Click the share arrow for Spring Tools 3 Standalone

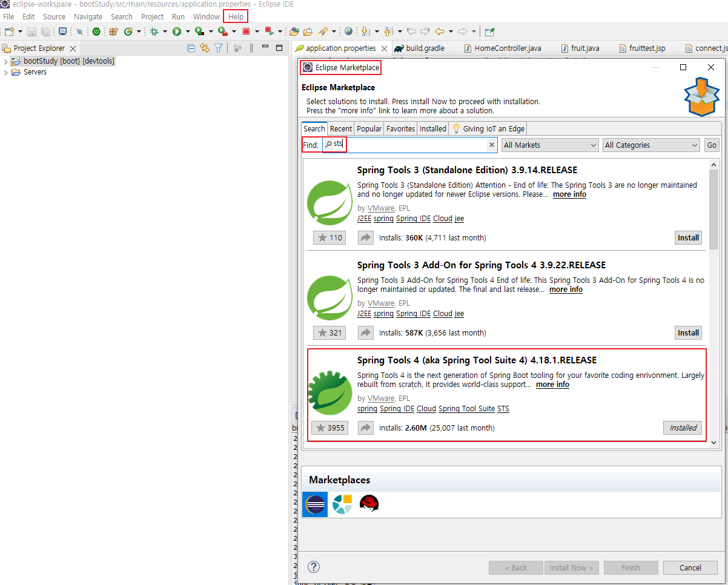pyautogui.click(x=366, y=237)
